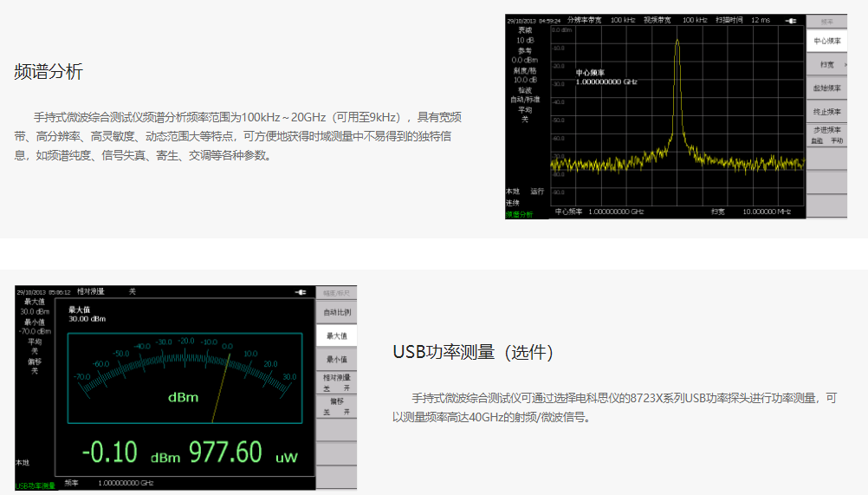The image size is (868, 495).
Task: Expand the 扫宽 submenu softkey
Action: pos(826,65)
